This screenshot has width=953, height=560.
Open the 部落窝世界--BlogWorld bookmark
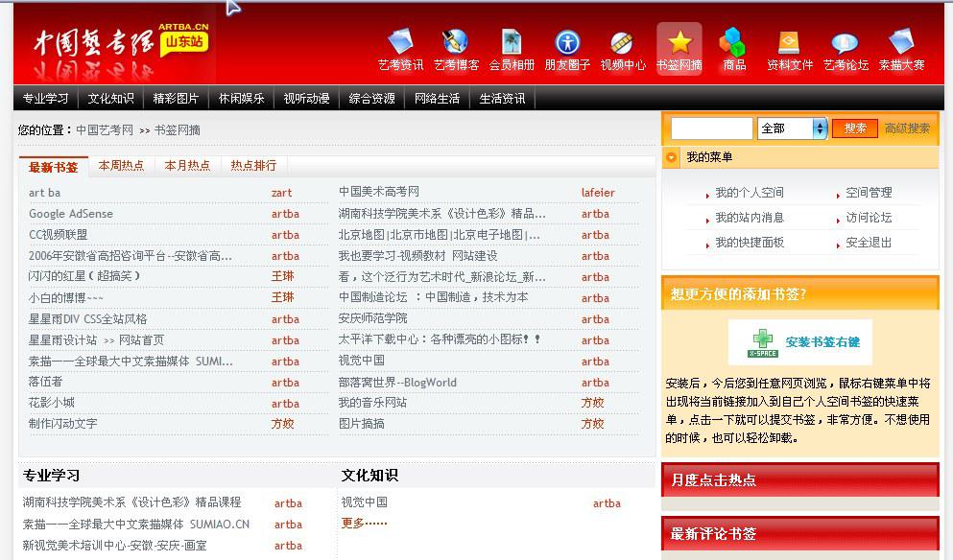397,382
